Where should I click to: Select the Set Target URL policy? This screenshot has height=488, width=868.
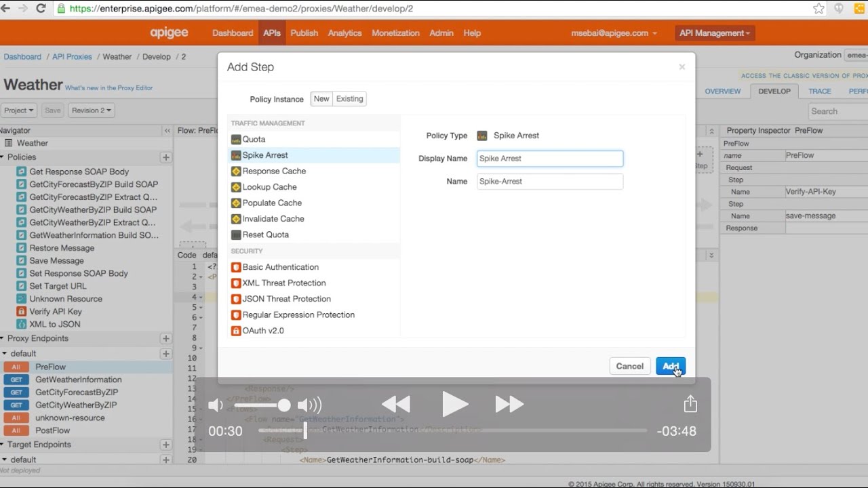coord(58,286)
